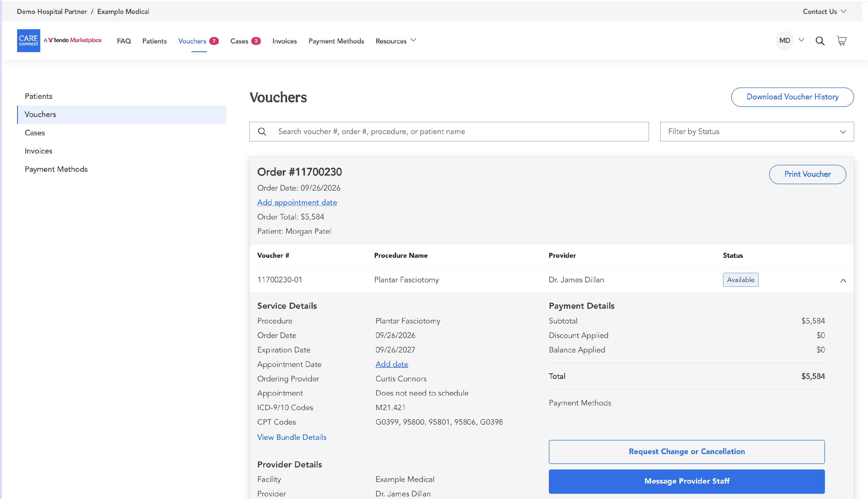Click ICD code M21.421
The image size is (868, 499).
tap(390, 407)
